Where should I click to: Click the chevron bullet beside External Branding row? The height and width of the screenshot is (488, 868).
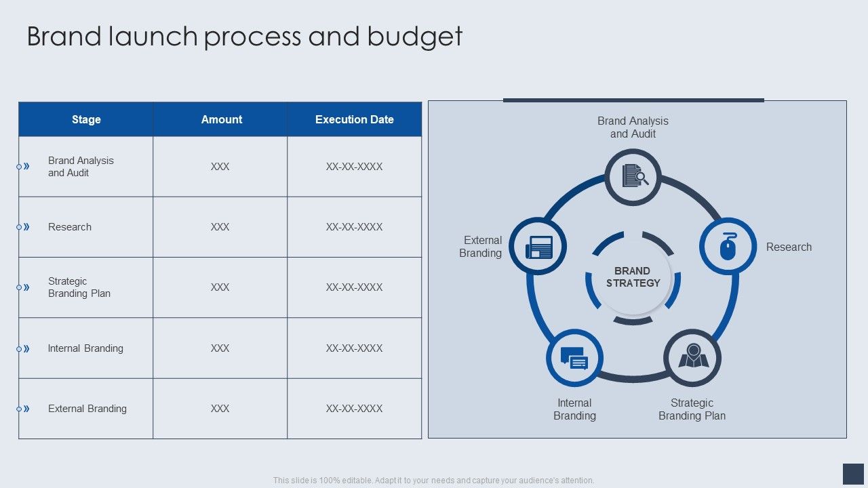click(24, 409)
